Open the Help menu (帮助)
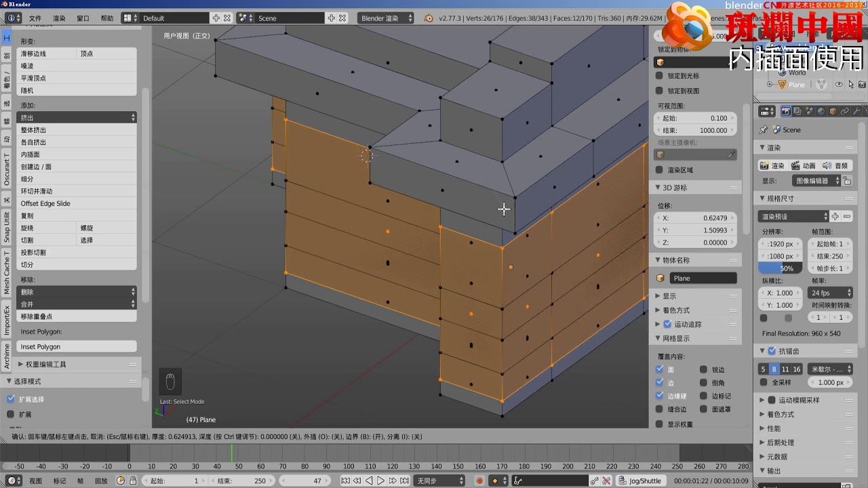Screen dimensions: 868x488 (x=107, y=18)
